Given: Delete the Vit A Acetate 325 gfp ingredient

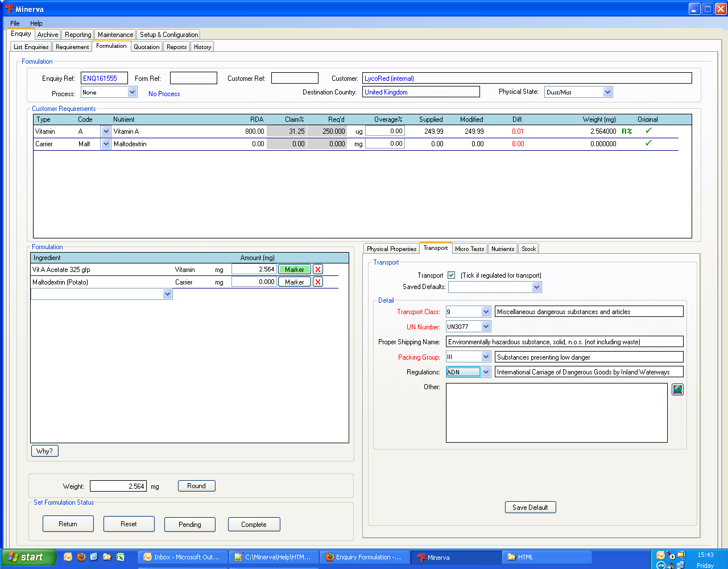Looking at the screenshot, I should [x=318, y=270].
